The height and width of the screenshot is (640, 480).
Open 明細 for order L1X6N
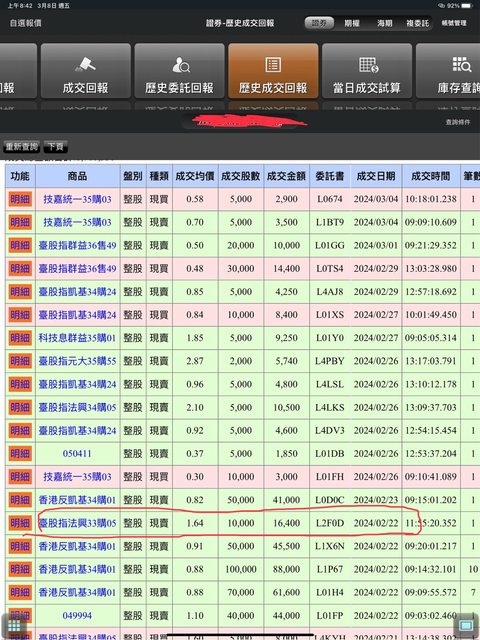pos(20,546)
